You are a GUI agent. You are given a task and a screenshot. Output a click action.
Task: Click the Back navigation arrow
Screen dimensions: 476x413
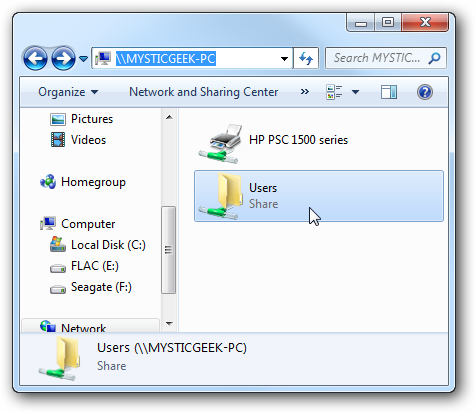coord(35,59)
